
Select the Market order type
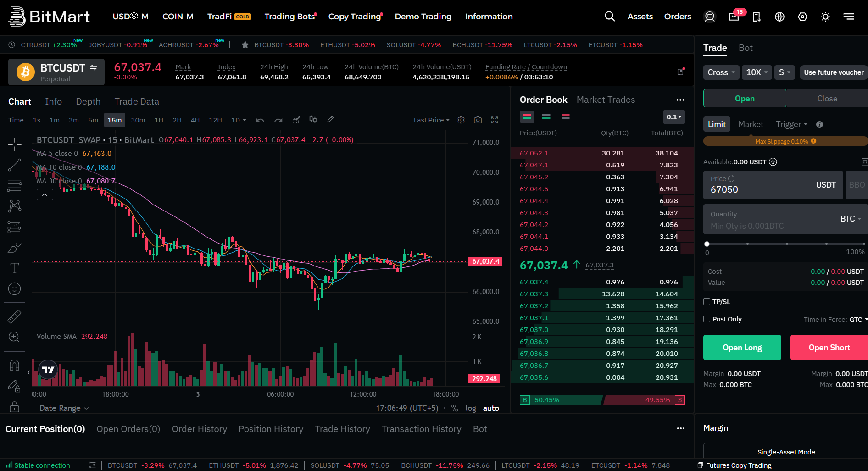pyautogui.click(x=751, y=124)
